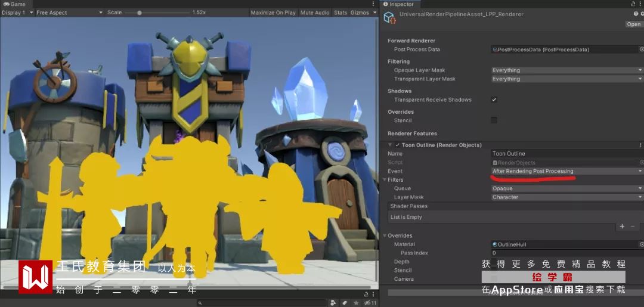
Task: Collapse the Toon Outline Overrides foldout
Action: [385, 235]
